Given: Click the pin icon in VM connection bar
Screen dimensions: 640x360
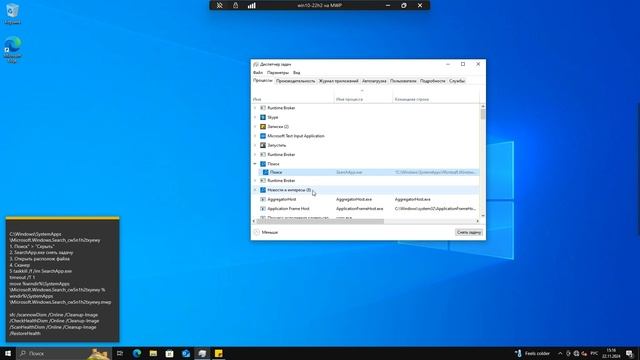Looking at the screenshot, I should 220,5.
